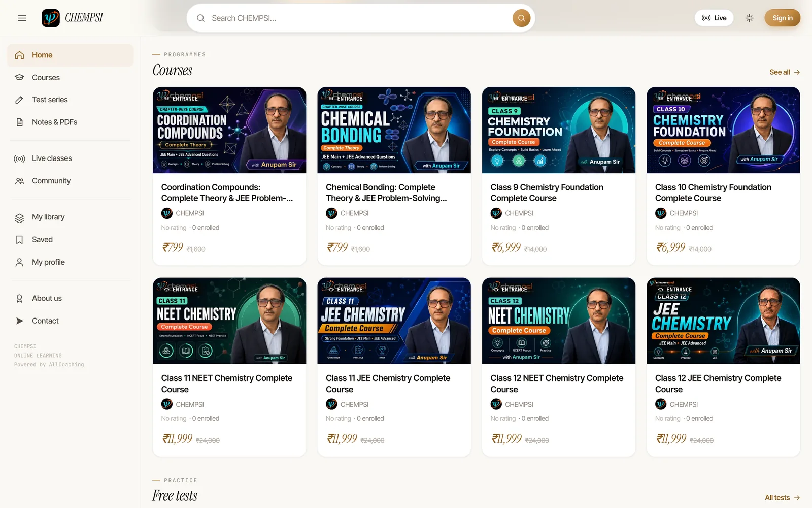Click the Sign in button
This screenshot has height=508, width=812.
(x=782, y=18)
